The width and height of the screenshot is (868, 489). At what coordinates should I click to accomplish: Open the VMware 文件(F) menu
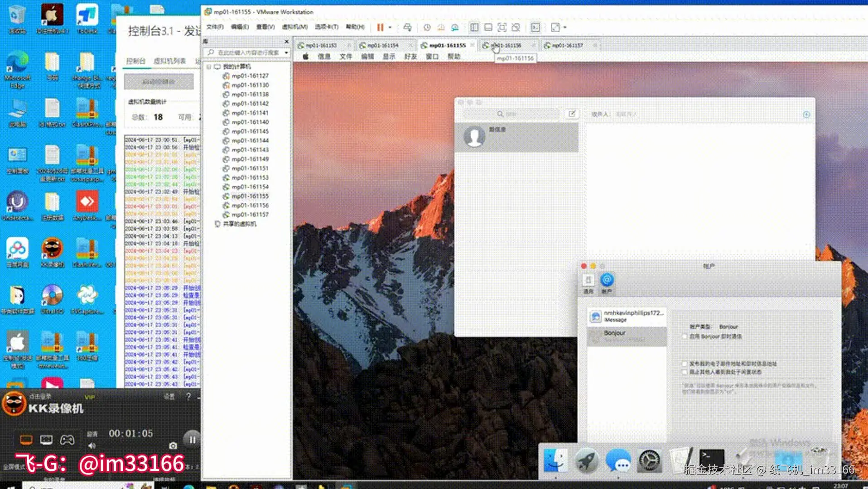pyautogui.click(x=215, y=27)
